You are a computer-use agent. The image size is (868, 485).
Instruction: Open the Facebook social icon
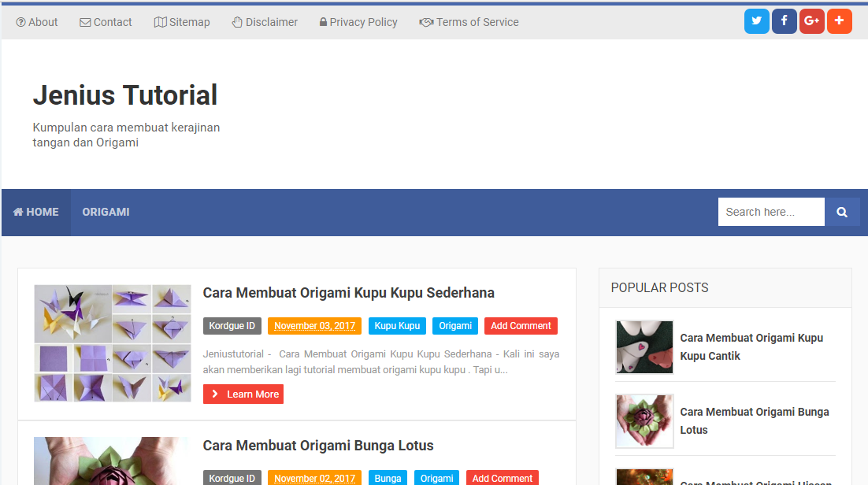784,21
